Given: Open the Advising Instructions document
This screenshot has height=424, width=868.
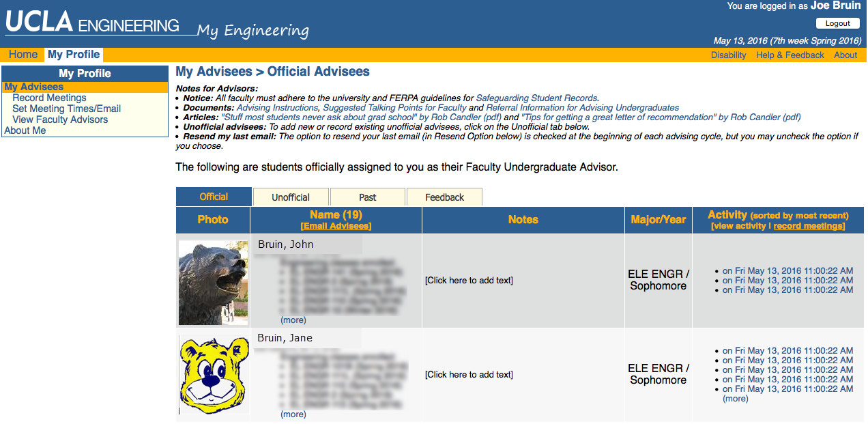Looking at the screenshot, I should [x=277, y=108].
